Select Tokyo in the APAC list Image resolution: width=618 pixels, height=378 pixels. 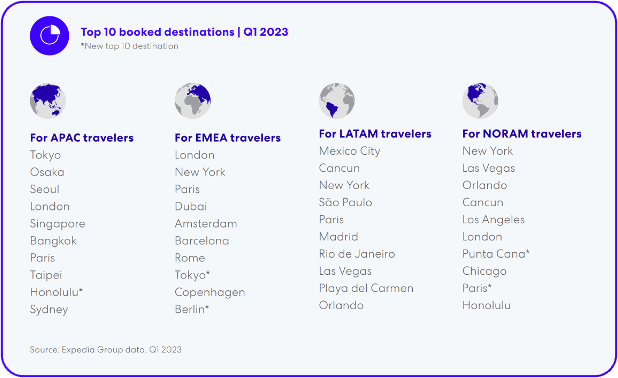point(46,155)
